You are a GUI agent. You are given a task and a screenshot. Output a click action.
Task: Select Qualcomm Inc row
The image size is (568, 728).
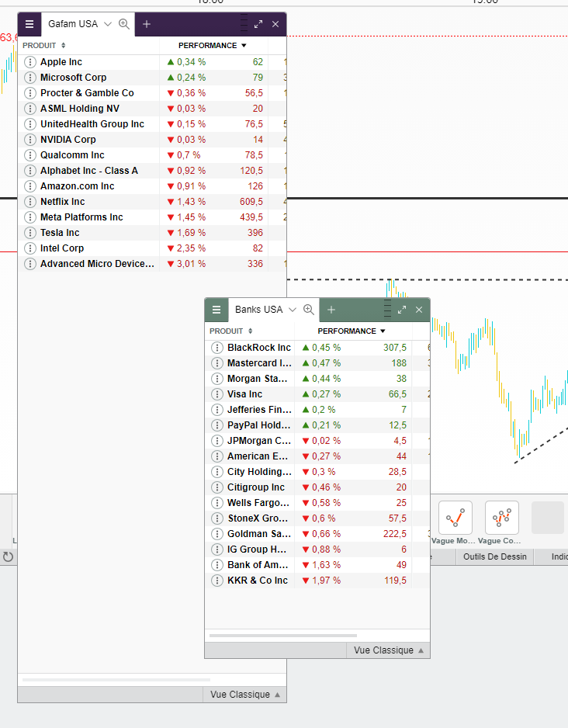tap(152, 155)
